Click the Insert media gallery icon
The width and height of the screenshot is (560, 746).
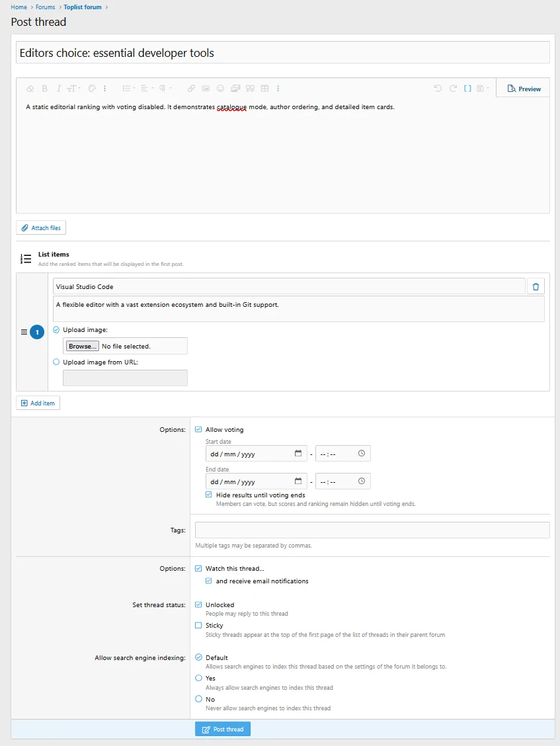click(x=235, y=89)
